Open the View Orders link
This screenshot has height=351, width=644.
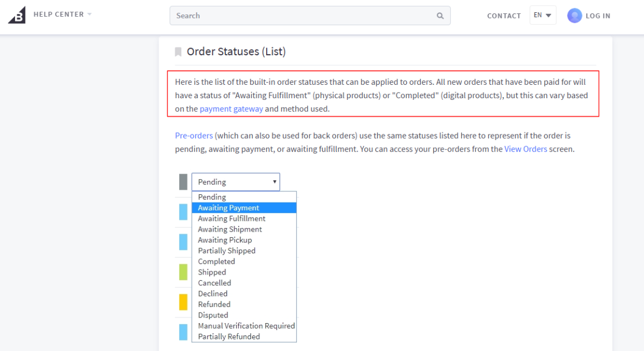[526, 149]
